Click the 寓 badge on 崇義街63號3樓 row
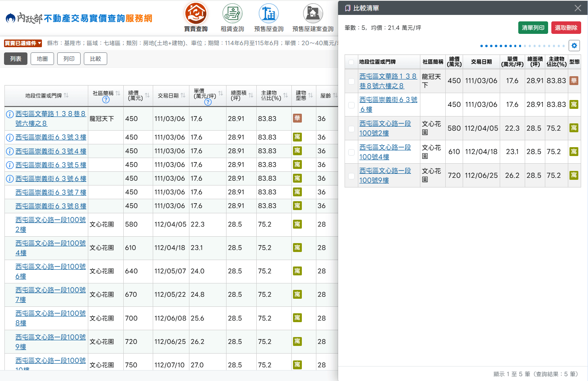 (297, 137)
